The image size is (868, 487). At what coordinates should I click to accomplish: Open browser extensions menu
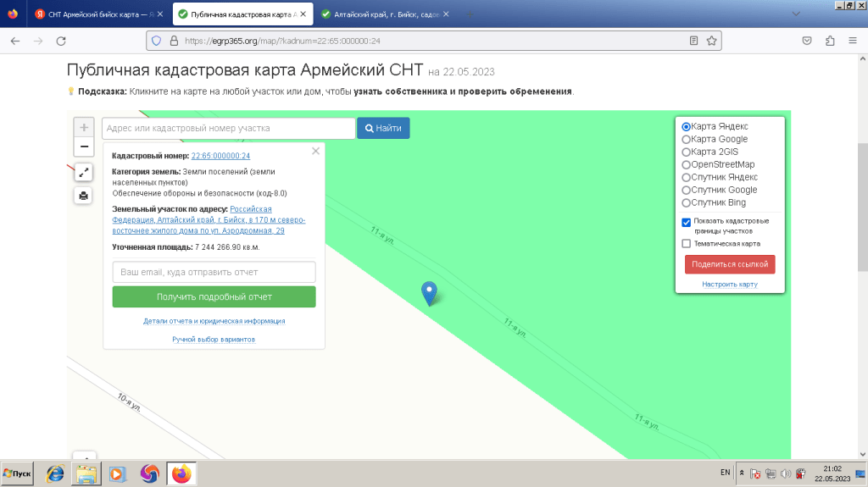pyautogui.click(x=830, y=41)
